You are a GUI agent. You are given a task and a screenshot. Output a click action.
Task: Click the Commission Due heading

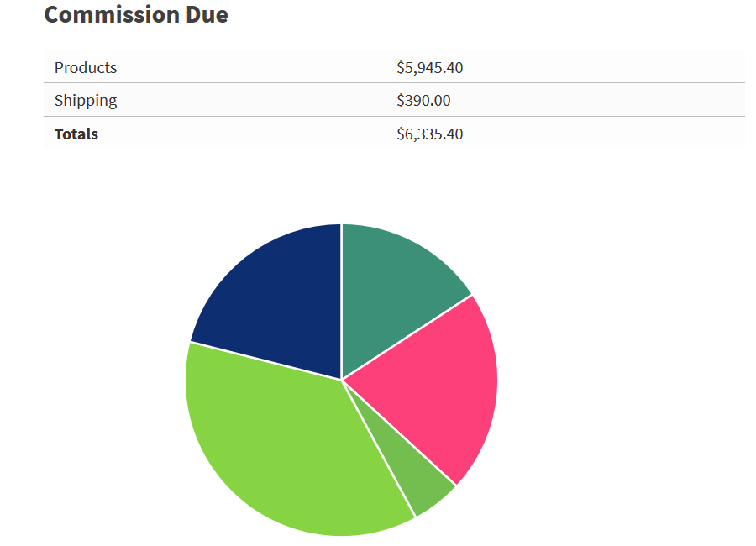(x=136, y=14)
